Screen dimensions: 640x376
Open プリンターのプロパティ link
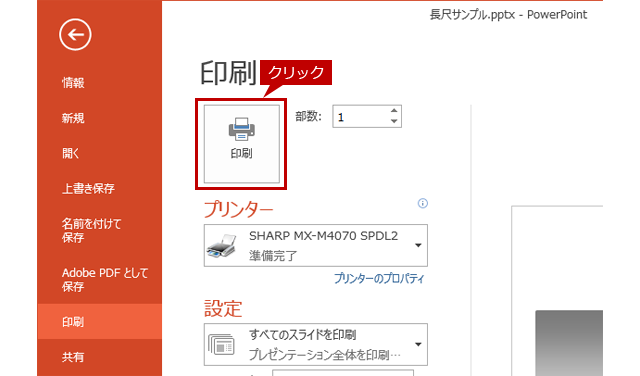coord(379,278)
